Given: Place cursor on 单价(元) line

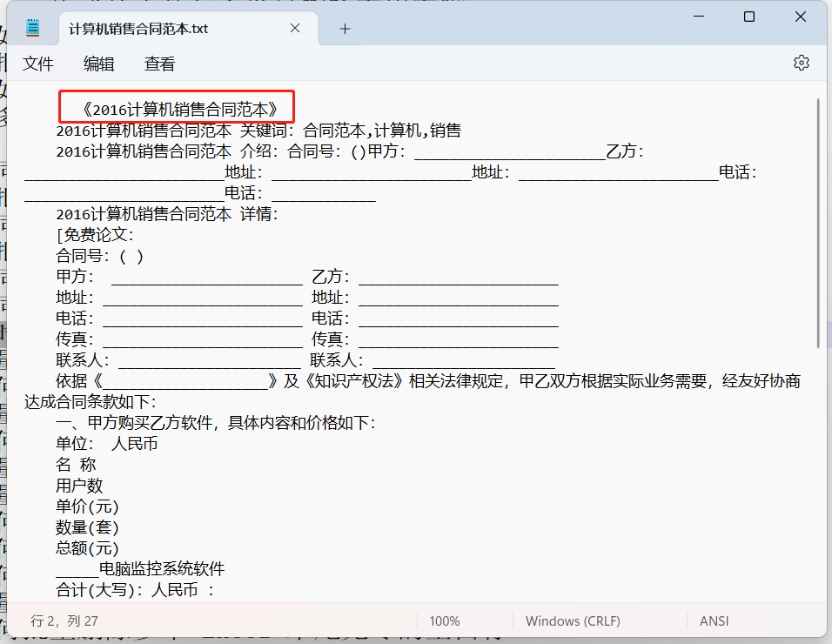Looking at the screenshot, I should [x=87, y=506].
